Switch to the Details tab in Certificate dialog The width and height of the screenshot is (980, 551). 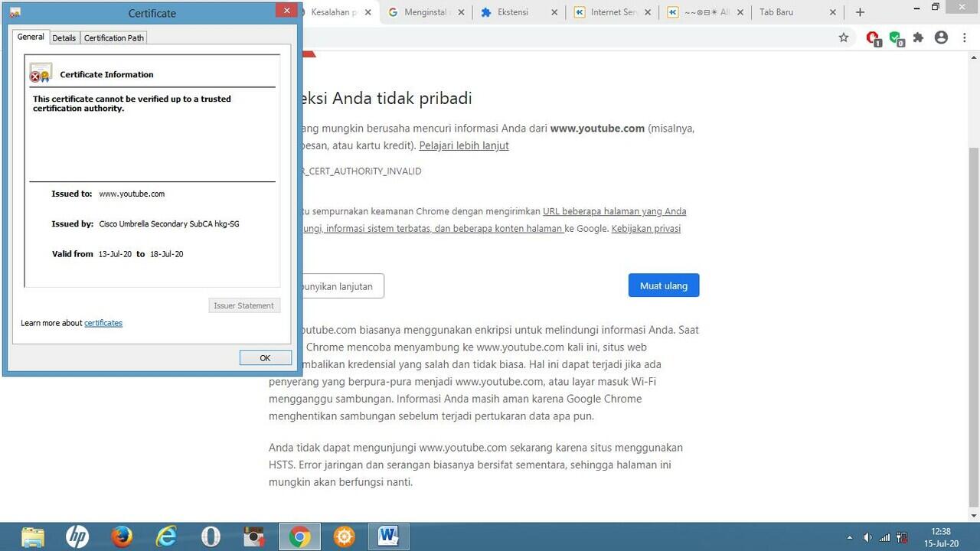64,37
